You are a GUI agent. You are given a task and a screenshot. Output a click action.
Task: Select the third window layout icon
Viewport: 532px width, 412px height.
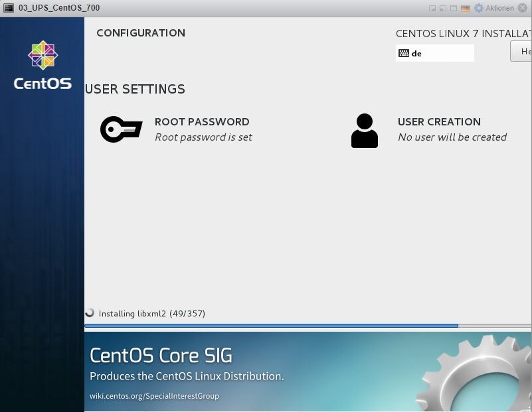pyautogui.click(x=454, y=8)
